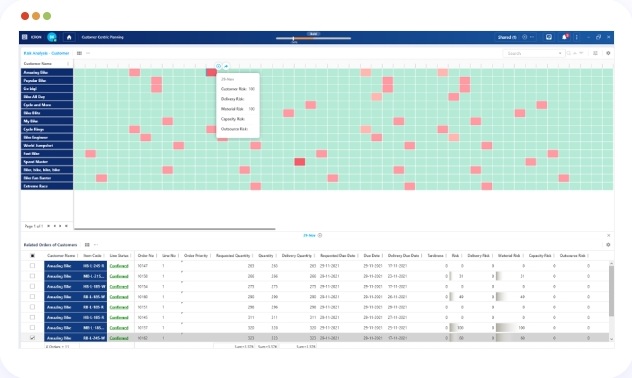Open the main menu icon beside ICRON
This screenshot has height=378, width=632.
pyautogui.click(x=25, y=37)
